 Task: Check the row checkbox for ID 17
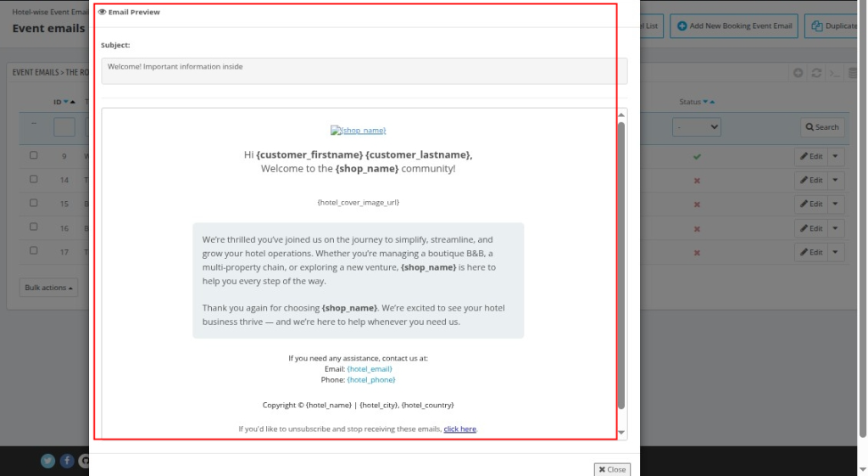click(x=34, y=250)
